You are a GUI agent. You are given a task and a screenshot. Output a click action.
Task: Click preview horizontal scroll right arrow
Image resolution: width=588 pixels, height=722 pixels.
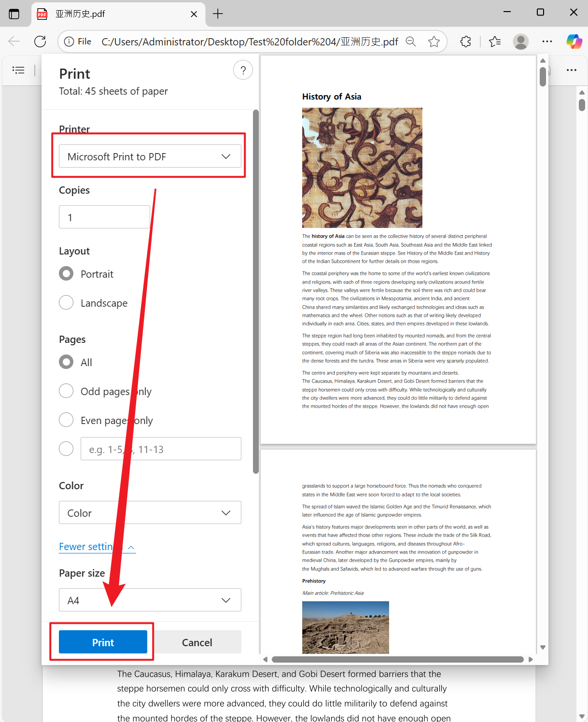(531, 659)
